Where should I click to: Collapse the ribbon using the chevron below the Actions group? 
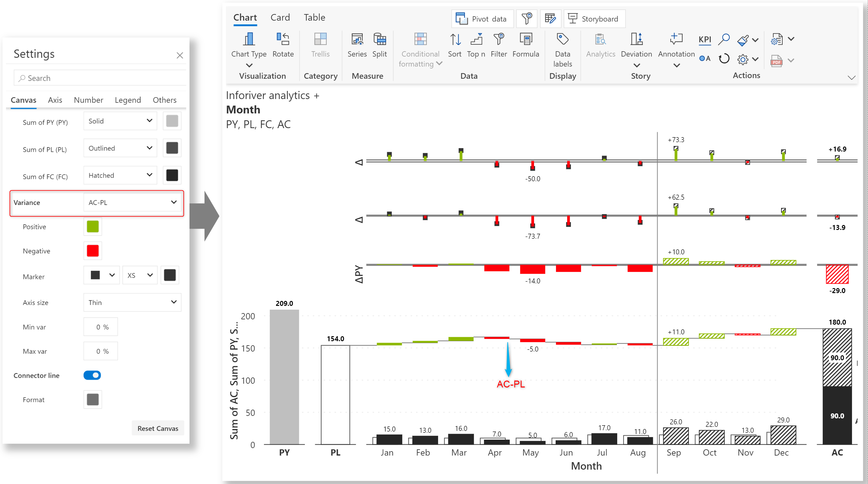click(x=851, y=78)
